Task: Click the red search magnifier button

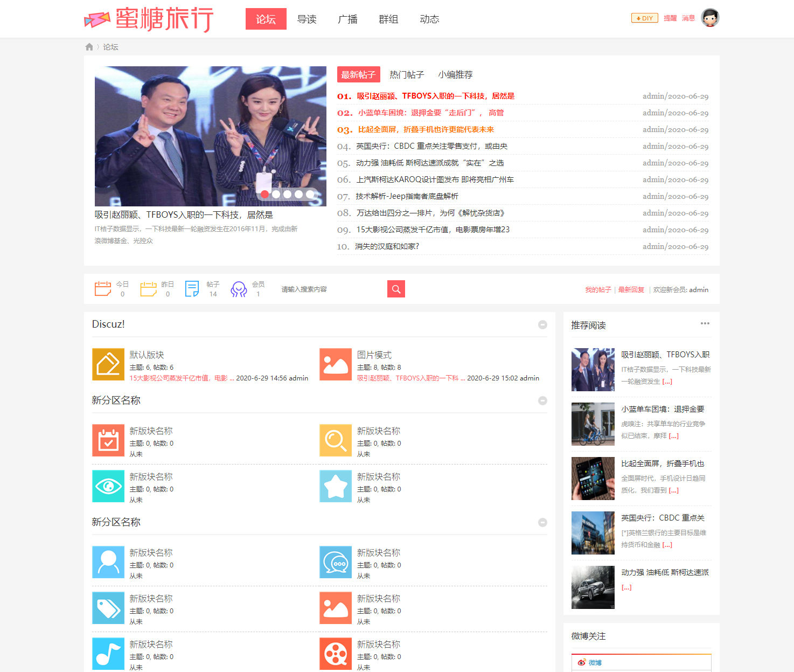Action: (x=396, y=289)
